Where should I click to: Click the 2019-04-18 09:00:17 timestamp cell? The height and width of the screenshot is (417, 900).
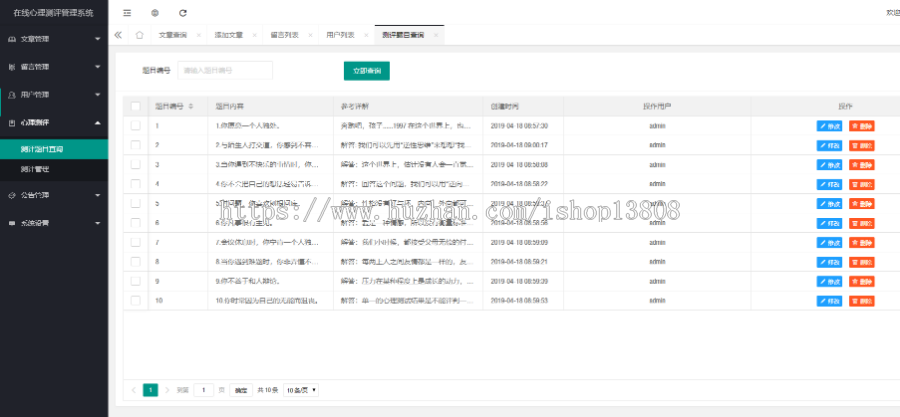click(519, 145)
